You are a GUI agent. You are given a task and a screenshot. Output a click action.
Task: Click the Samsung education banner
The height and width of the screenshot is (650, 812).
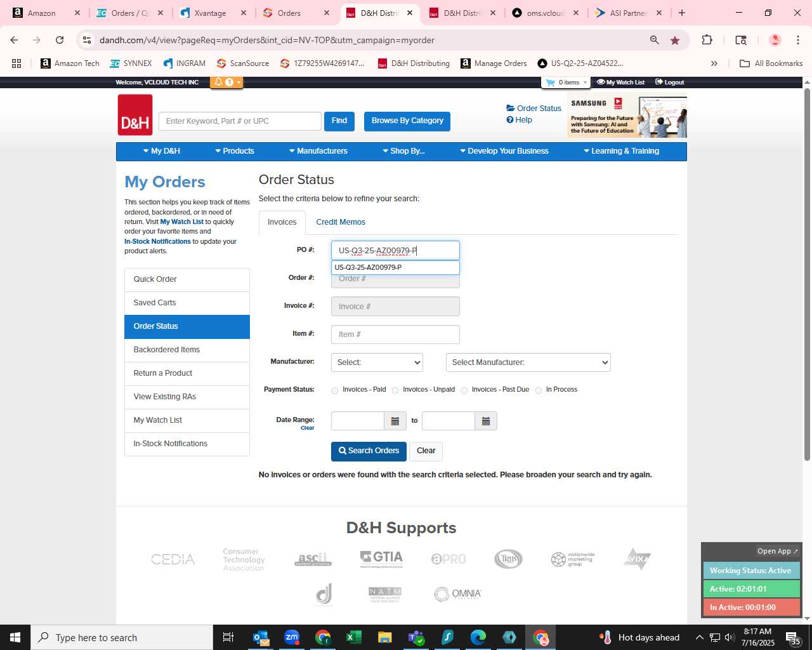coord(627,116)
